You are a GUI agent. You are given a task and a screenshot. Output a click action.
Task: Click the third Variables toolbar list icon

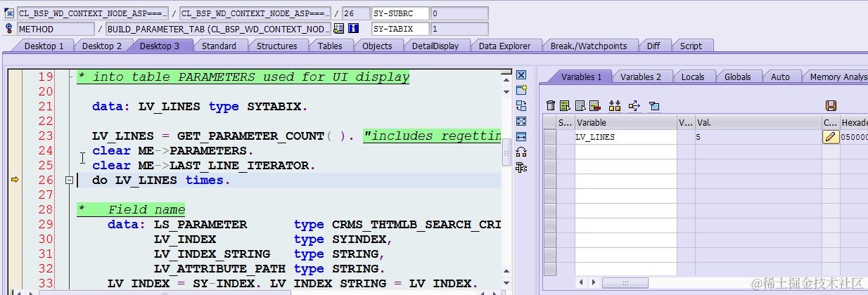pos(580,105)
